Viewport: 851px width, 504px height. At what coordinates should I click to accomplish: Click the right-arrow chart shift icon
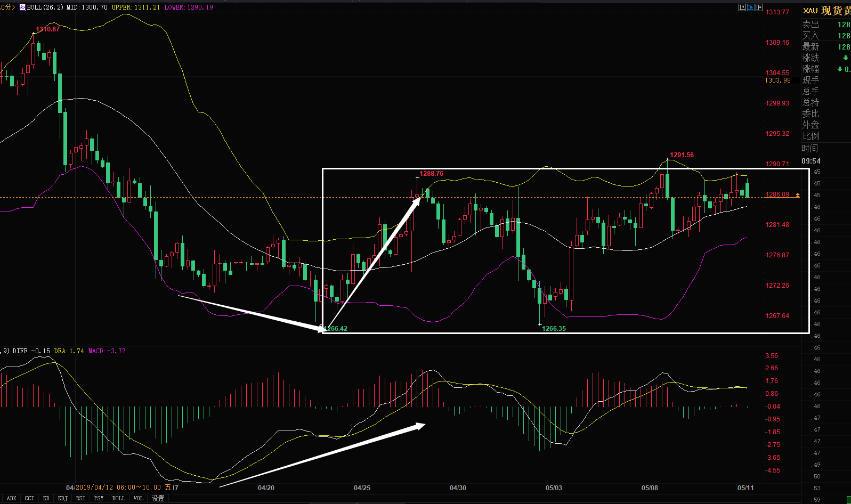pyautogui.click(x=759, y=7)
